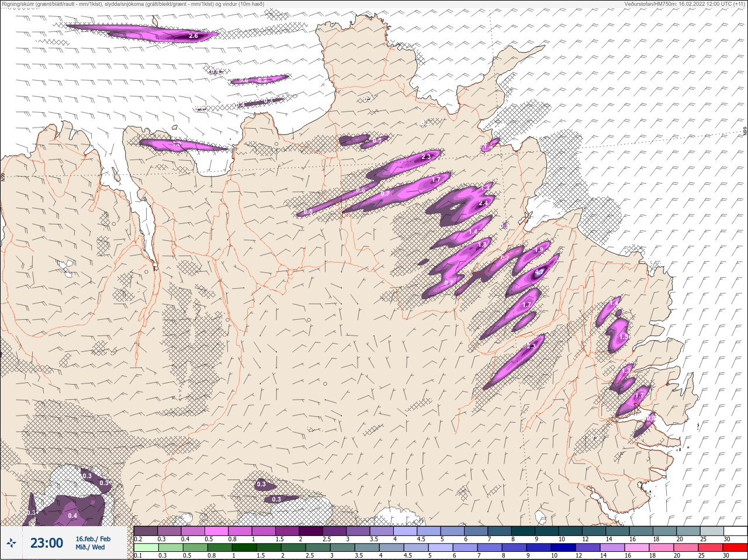748x560 pixels.
Task: Pick the dark plum swatch after 0.2
Action: point(146,531)
